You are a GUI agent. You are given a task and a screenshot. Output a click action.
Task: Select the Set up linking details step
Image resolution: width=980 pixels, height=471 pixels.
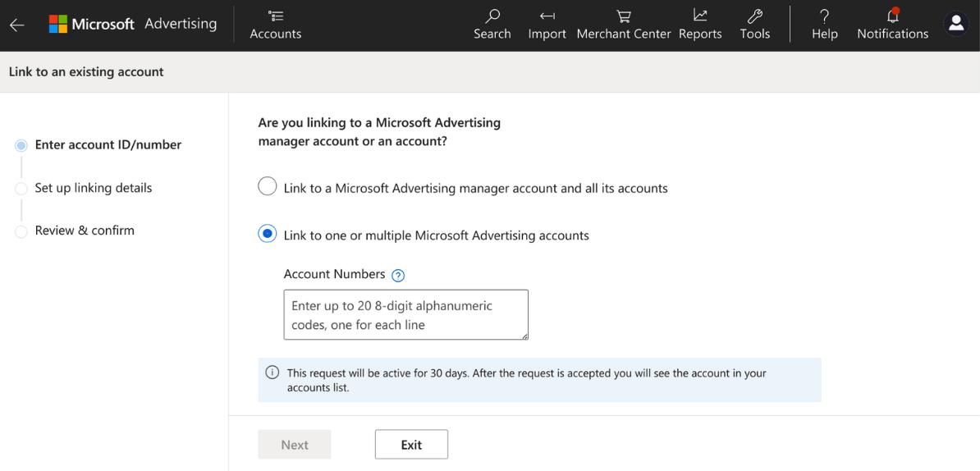(x=93, y=188)
